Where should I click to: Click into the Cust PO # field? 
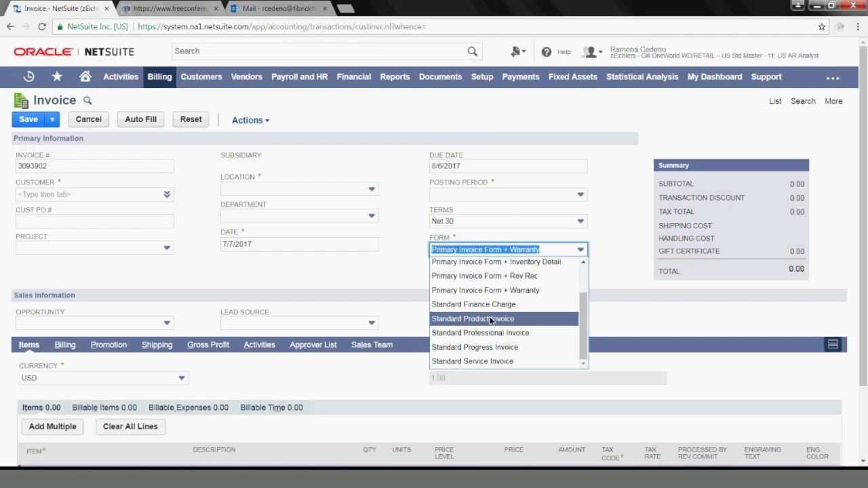(x=94, y=221)
